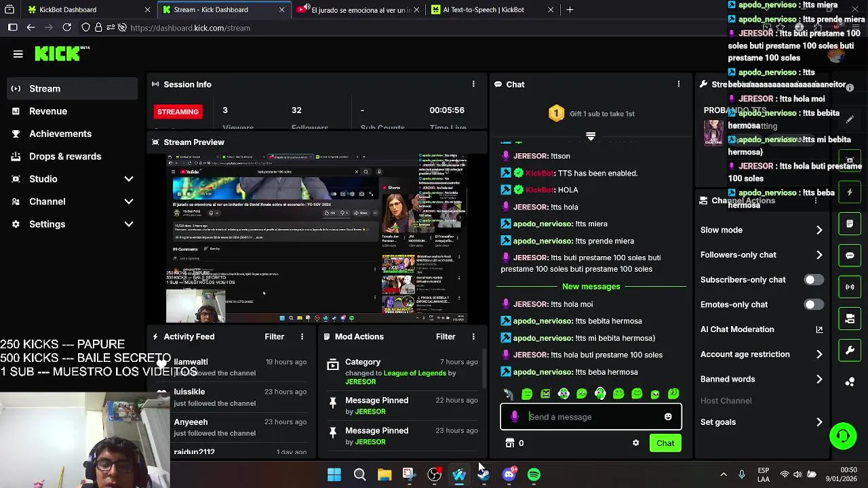Click the lightning bolt side panel icon
Image resolution: width=868 pixels, height=488 pixels.
click(850, 192)
